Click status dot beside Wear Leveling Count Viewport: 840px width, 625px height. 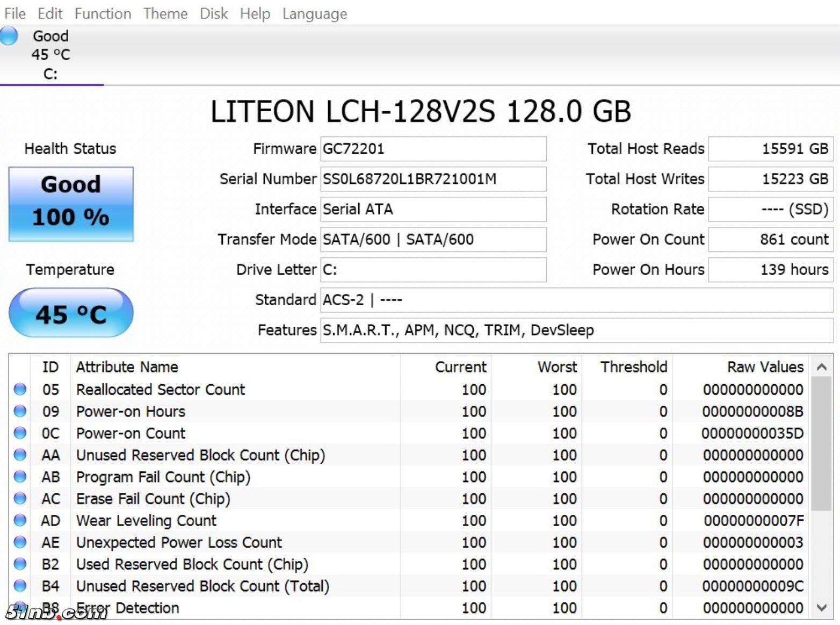20,520
